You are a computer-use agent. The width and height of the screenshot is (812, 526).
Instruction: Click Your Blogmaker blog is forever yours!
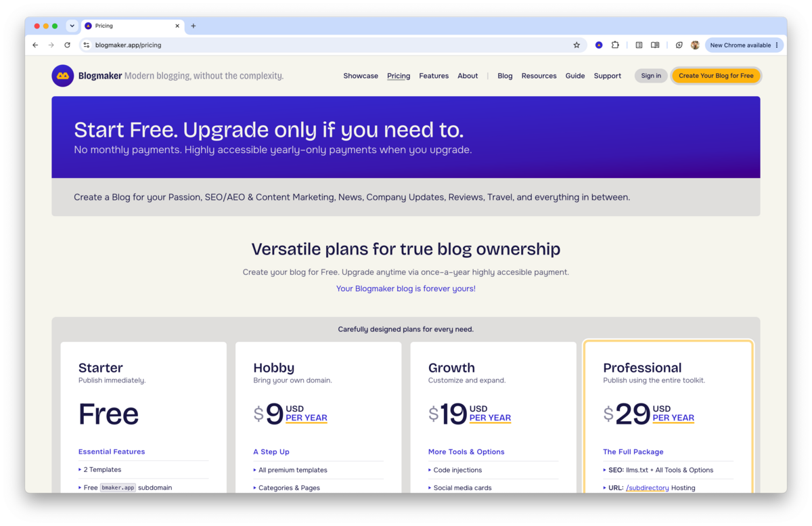(x=406, y=288)
